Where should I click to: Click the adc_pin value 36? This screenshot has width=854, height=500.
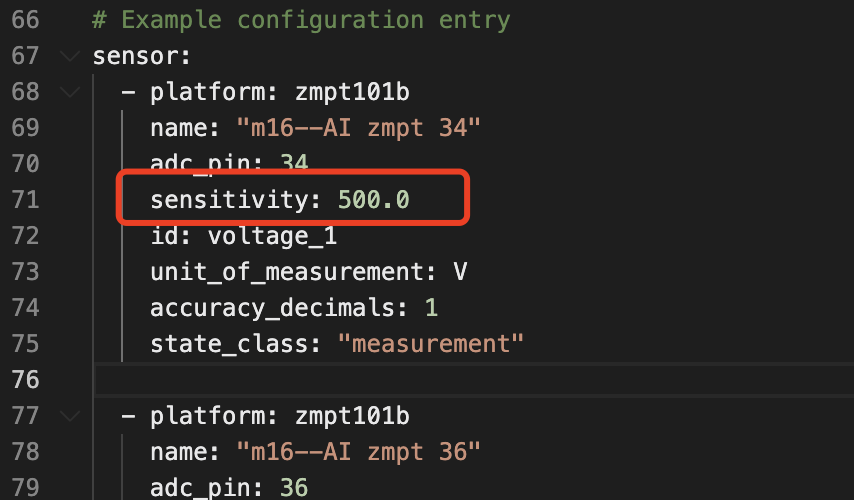tap(294, 488)
